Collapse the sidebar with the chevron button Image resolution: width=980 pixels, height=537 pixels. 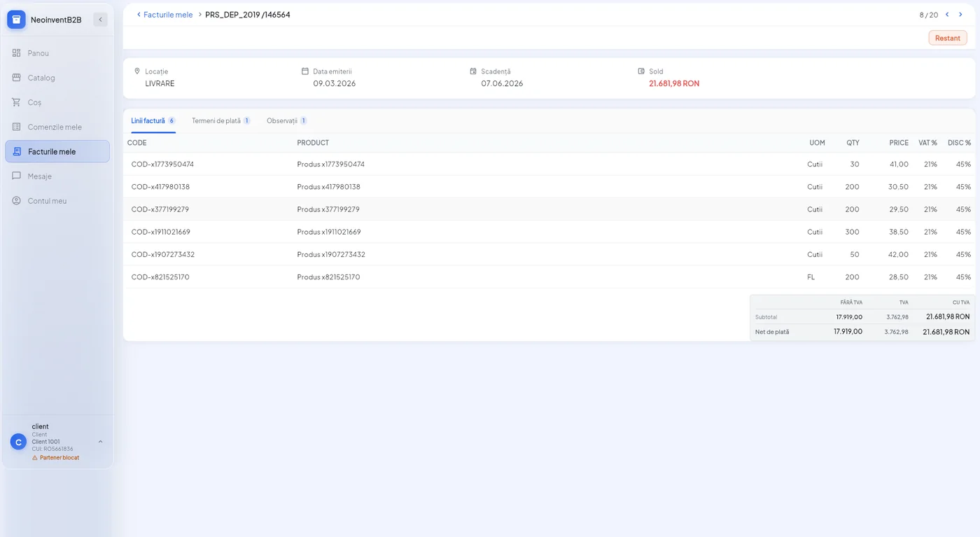(100, 20)
